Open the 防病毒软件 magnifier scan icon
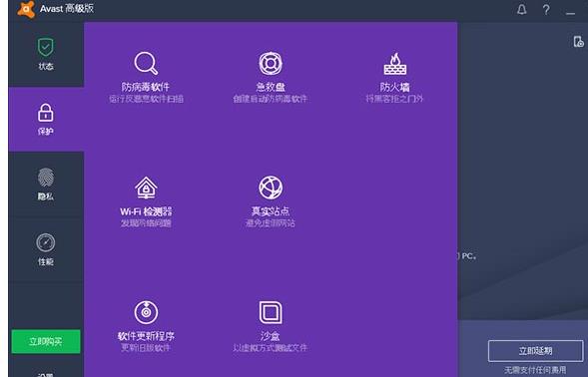Viewport: 588px width, 377px height. [146, 63]
